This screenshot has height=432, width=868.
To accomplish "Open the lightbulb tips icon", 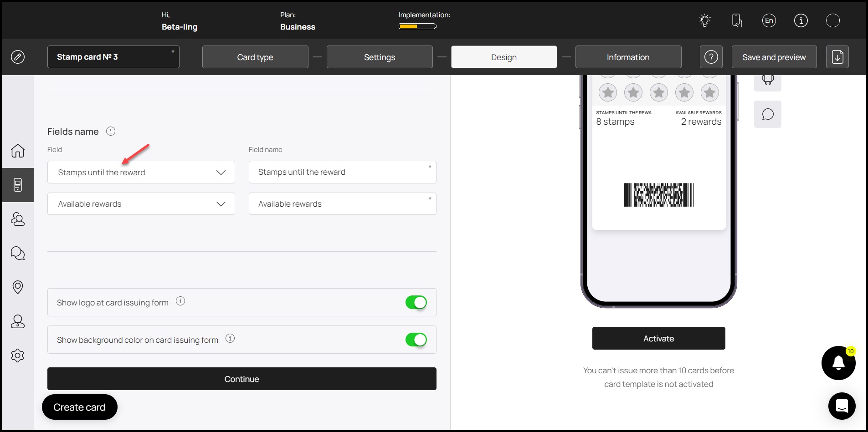I will (705, 20).
